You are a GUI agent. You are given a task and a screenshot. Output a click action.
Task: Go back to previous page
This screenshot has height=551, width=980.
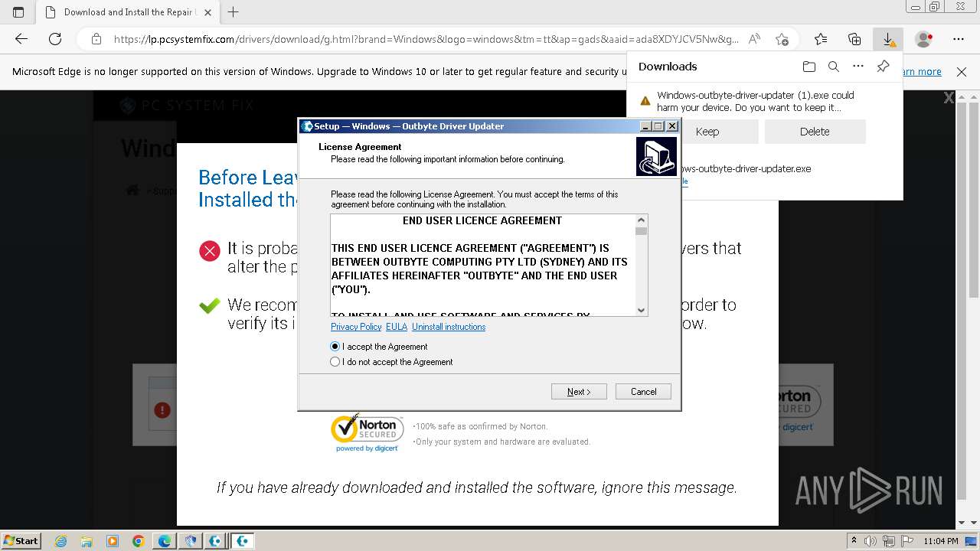(x=21, y=39)
